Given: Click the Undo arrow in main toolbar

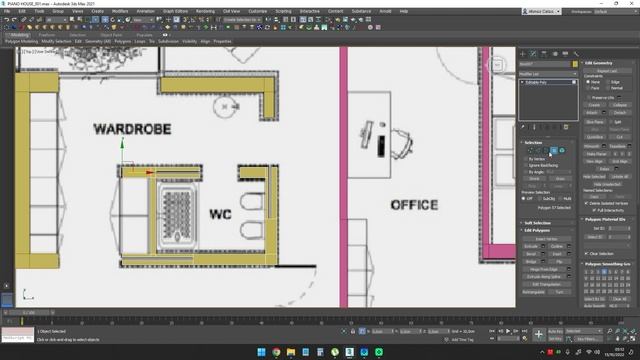Looking at the screenshot, I should (x=7, y=20).
